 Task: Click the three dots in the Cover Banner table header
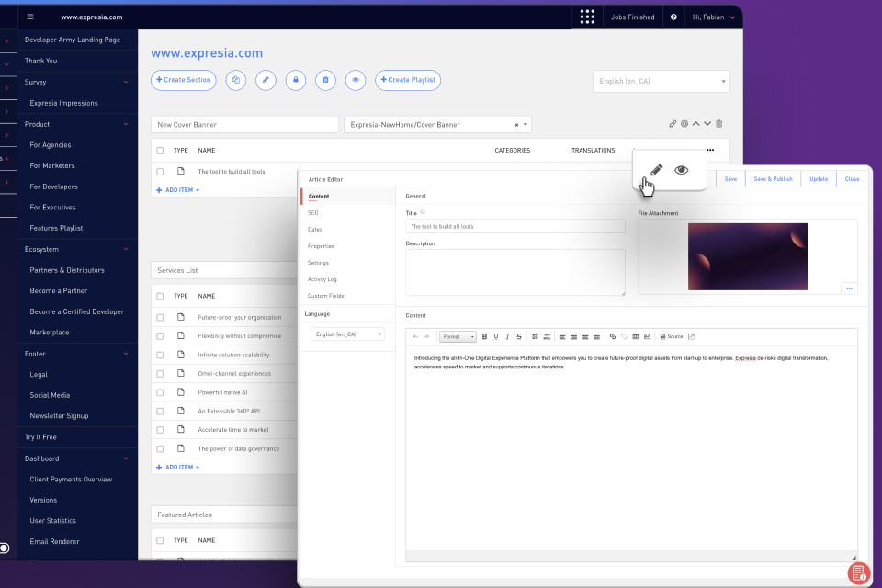point(710,151)
